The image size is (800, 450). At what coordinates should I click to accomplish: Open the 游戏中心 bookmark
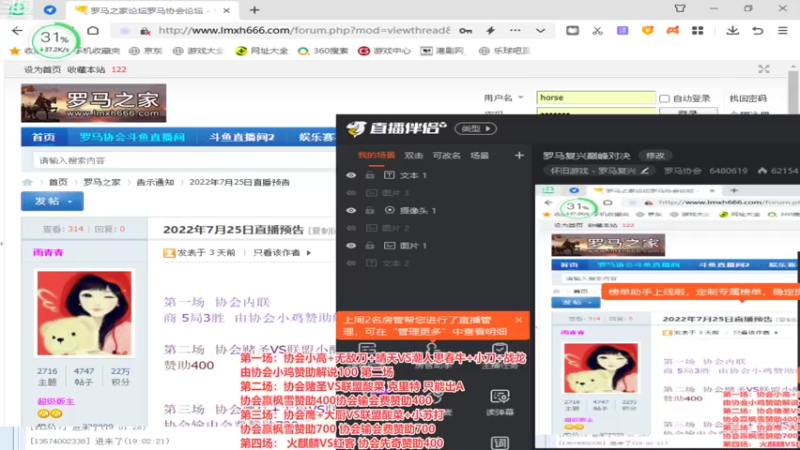click(x=384, y=51)
